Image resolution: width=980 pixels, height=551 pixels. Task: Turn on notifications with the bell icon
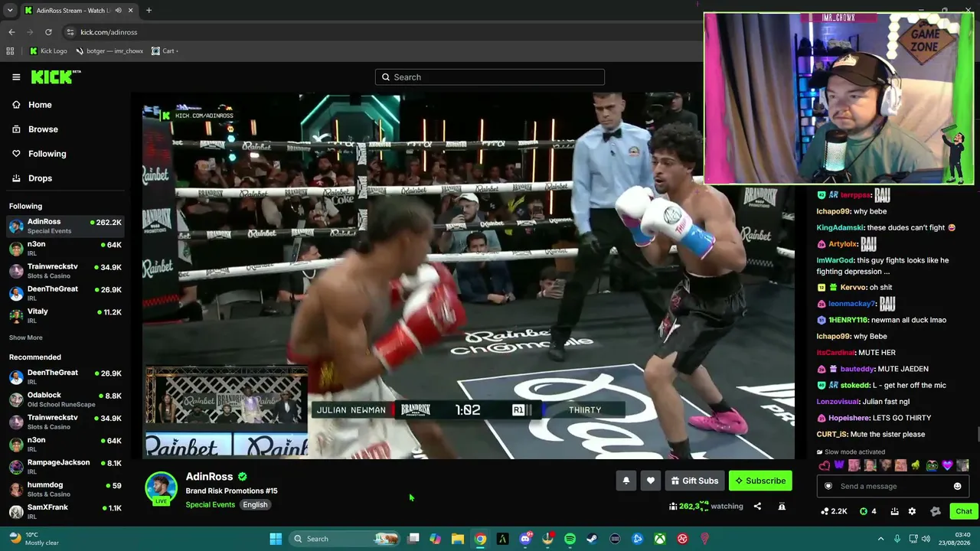[626, 481]
